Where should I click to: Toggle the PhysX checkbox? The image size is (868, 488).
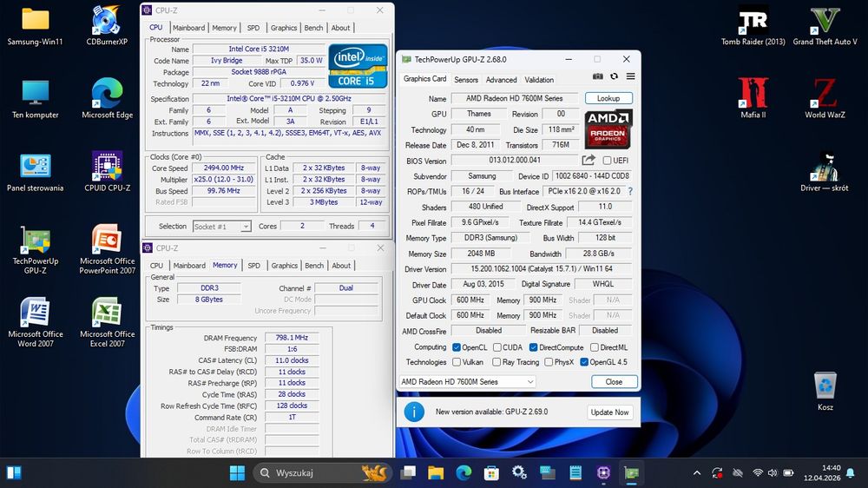coord(549,362)
